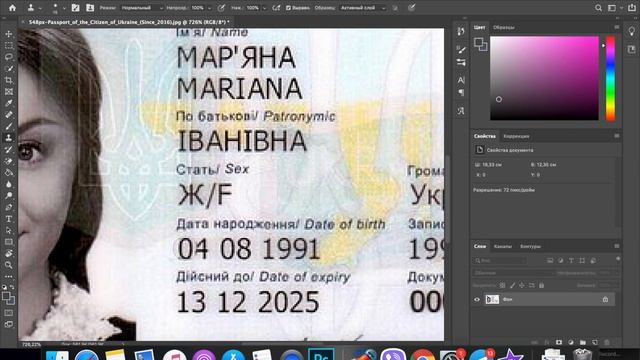
Task: Toggle ignore adjustment layers when cloning
Action: coord(395,8)
